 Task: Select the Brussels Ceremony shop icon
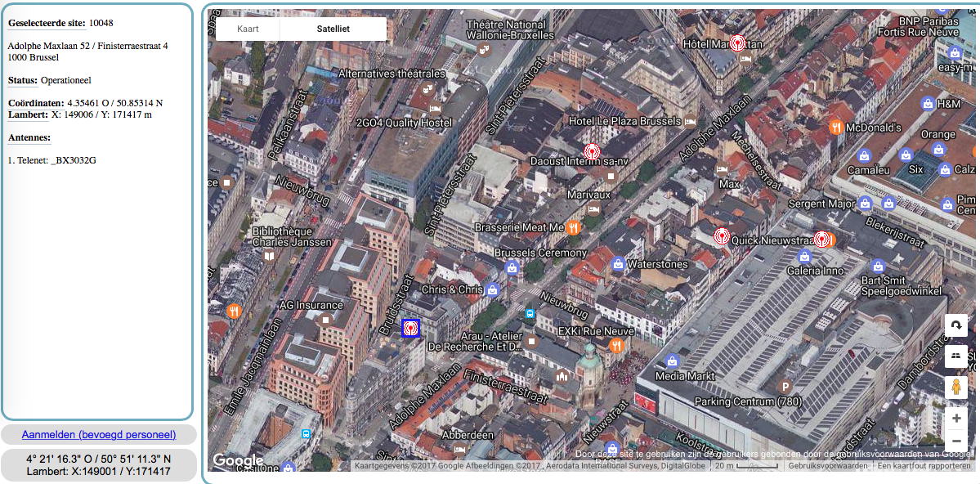click(512, 267)
